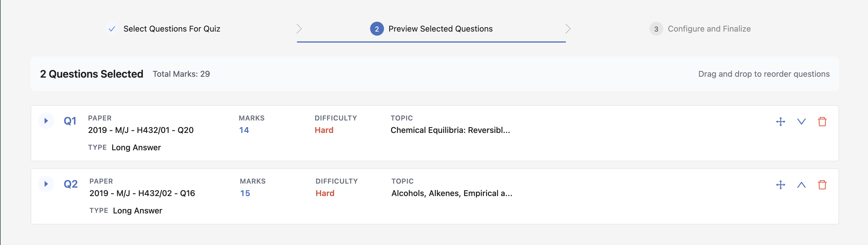Click the numbered circle for step 3
The width and height of the screenshot is (868, 245).
(x=656, y=29)
